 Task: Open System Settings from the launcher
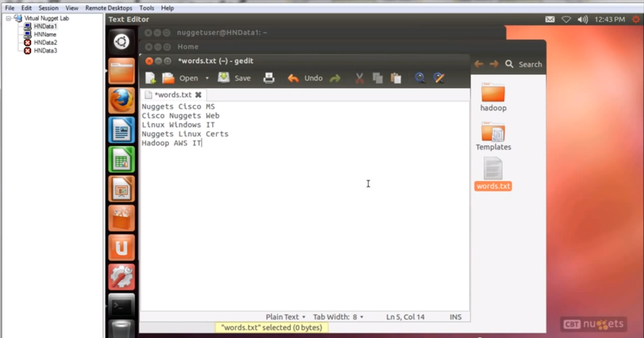pos(121,277)
